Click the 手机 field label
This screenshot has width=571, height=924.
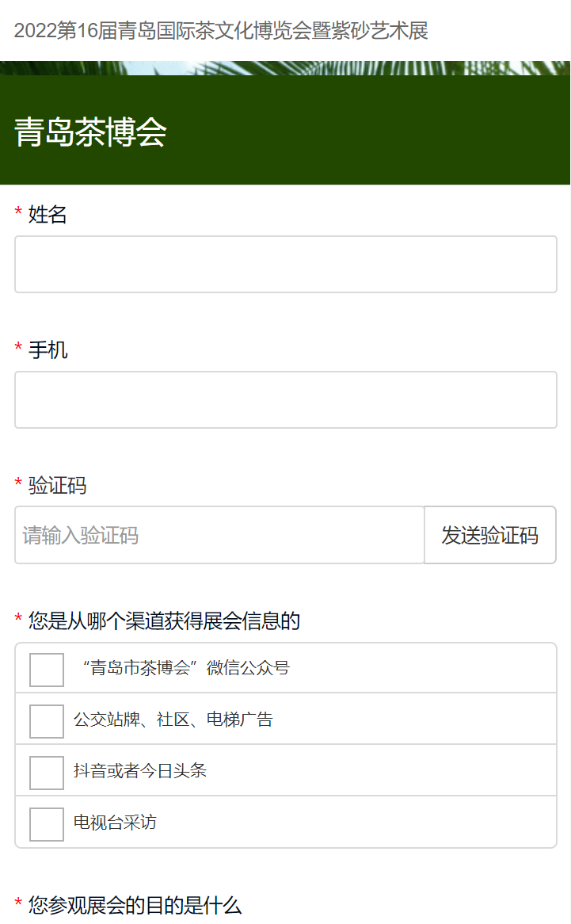(x=48, y=349)
